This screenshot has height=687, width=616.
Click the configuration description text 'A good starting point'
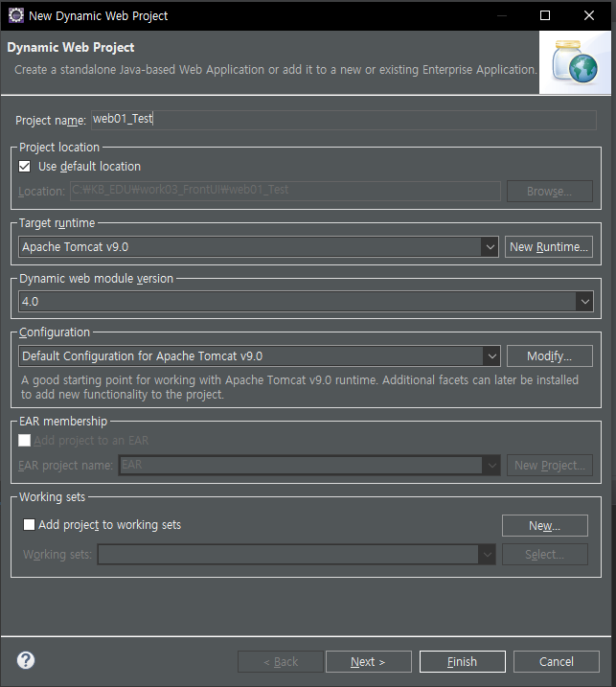pyautogui.click(x=299, y=387)
